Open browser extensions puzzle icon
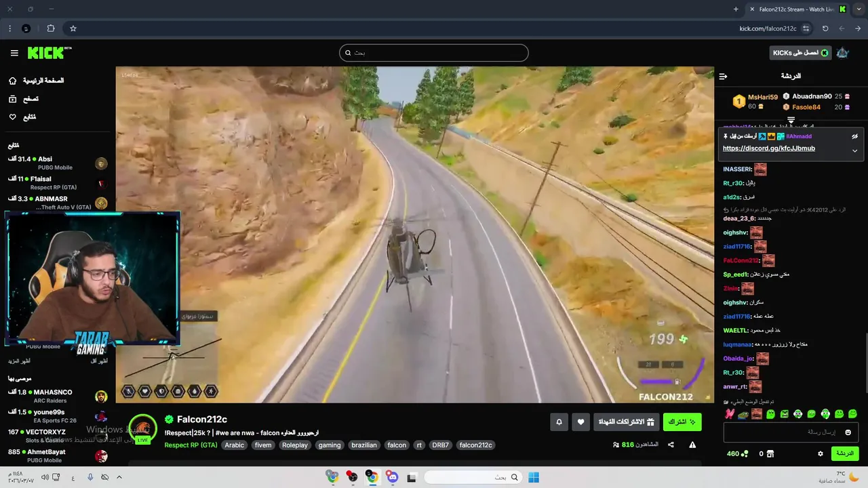Screen dimensions: 868x488 (51, 28)
